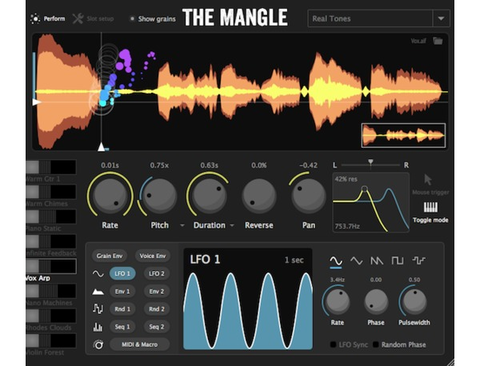Viewport: 480px width, 366px height.
Task: Click the Grain Env button
Action: click(109, 256)
